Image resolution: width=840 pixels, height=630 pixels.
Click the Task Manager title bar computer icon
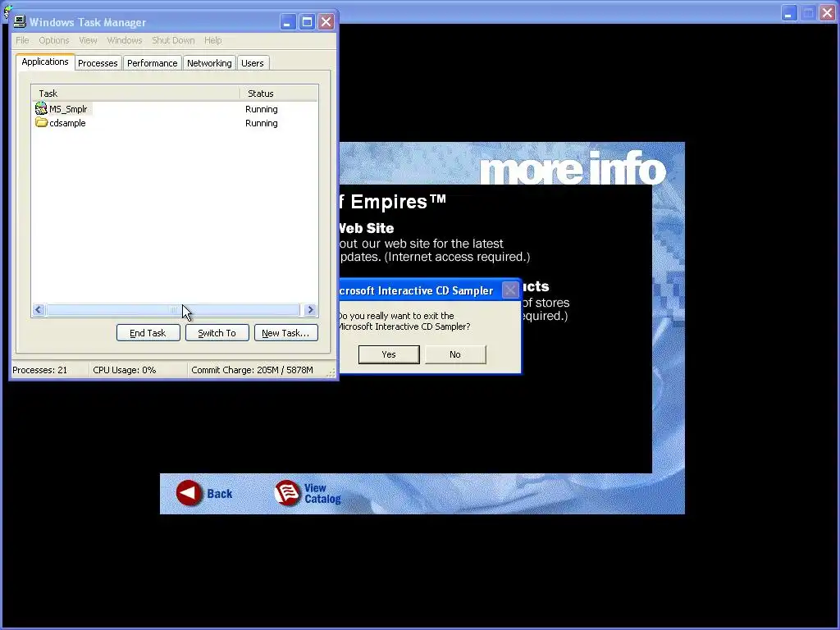click(x=20, y=22)
